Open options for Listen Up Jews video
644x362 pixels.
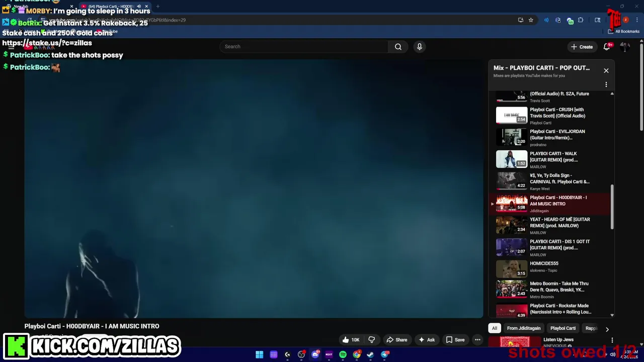[612, 340]
